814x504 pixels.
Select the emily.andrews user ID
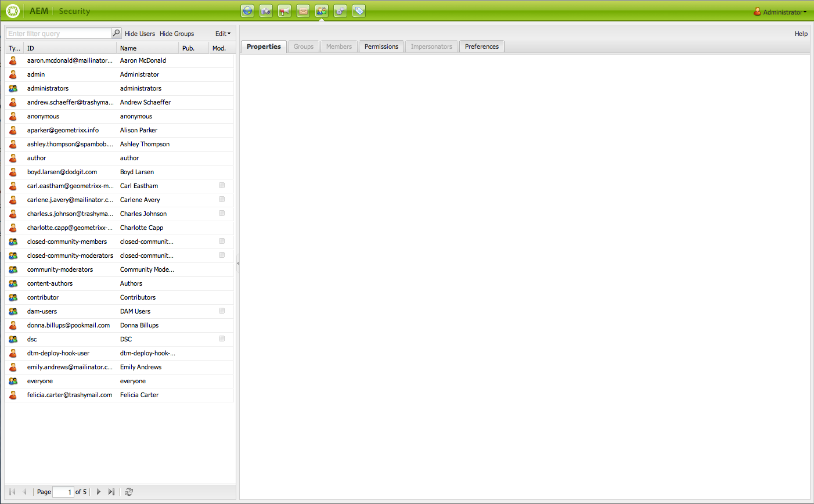pos(70,367)
